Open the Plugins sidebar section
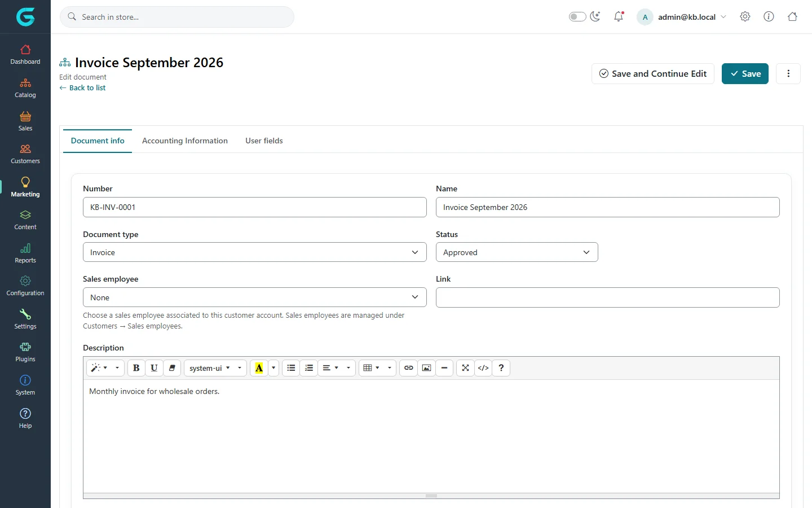Image resolution: width=812 pixels, height=508 pixels. 25,352
